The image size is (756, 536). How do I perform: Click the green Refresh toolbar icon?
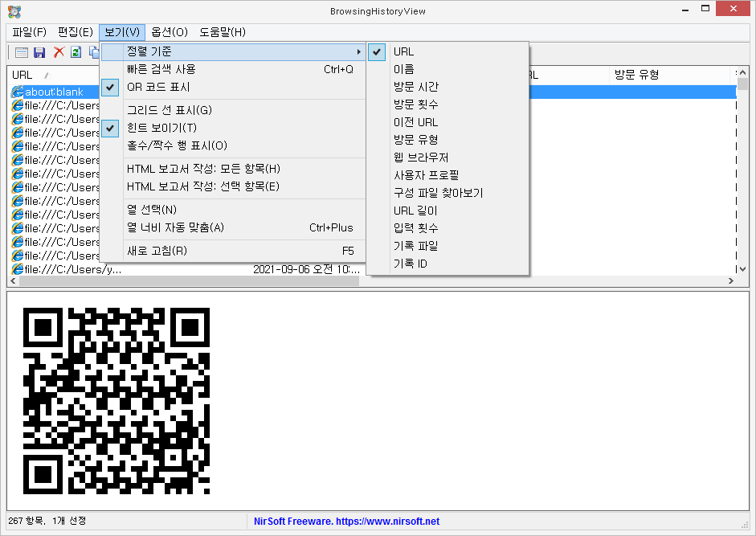pyautogui.click(x=76, y=52)
